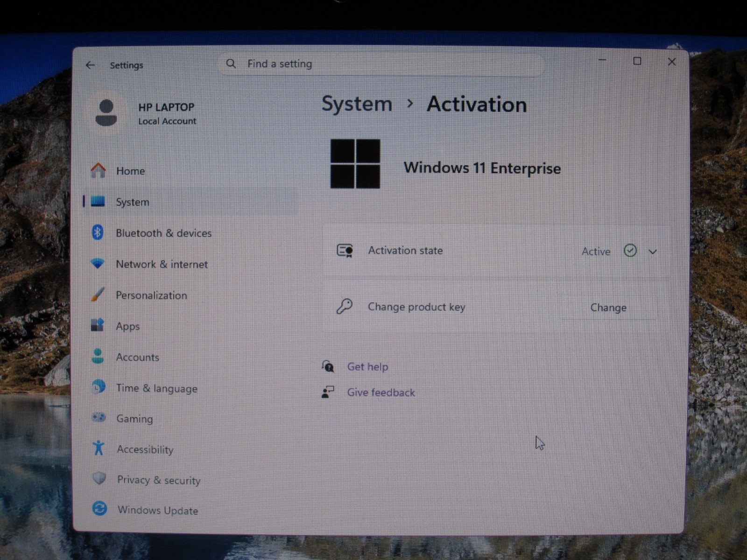Click the Give feedback icon
747x560 pixels.
(x=328, y=392)
